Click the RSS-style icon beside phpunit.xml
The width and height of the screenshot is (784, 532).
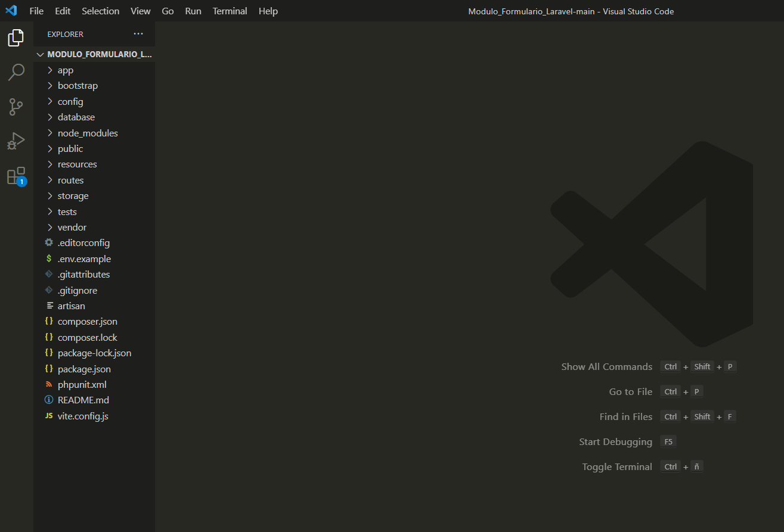click(49, 384)
